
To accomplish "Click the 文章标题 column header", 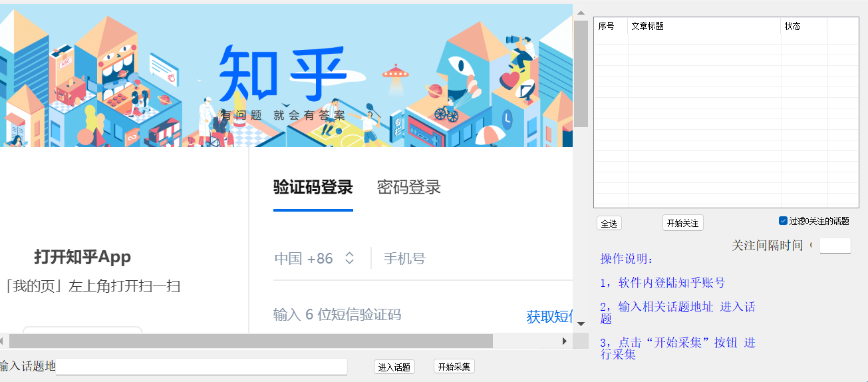I will 704,26.
